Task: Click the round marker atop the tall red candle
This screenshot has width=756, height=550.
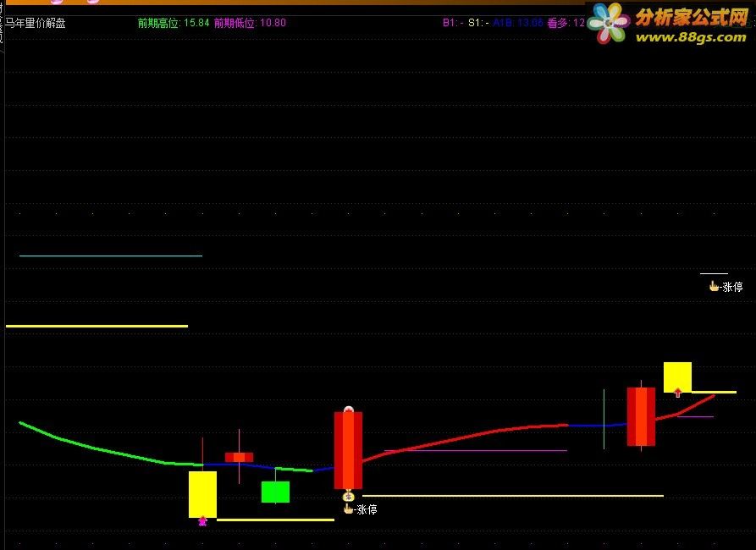Action: pyautogui.click(x=349, y=410)
